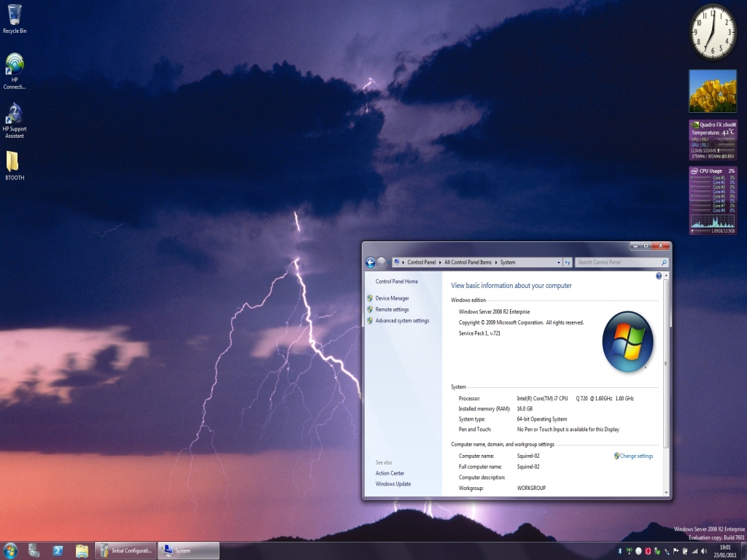Open address bar previous locations dropdown
Screen dimensions: 747x560
click(559, 262)
